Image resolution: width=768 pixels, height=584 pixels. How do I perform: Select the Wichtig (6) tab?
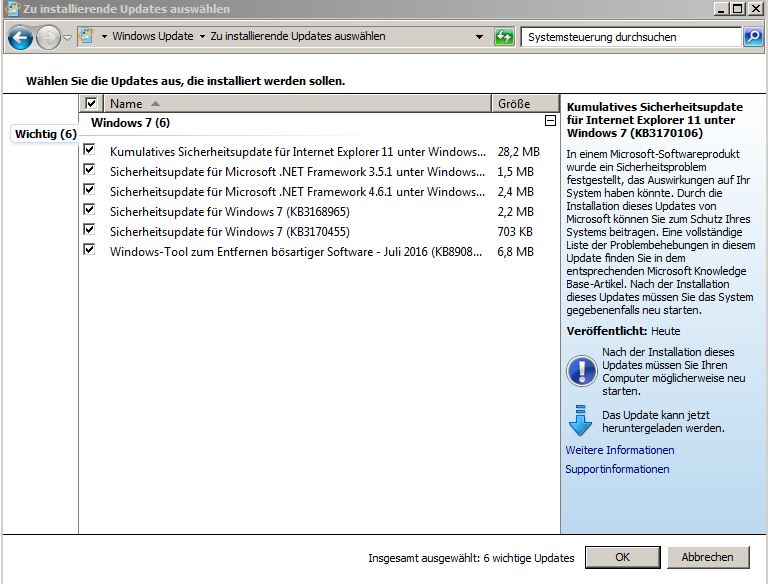(46, 134)
